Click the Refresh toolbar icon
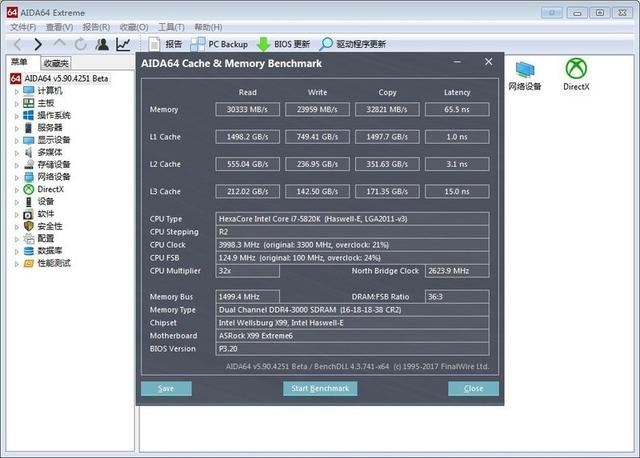The width and height of the screenshot is (640, 458). (81, 44)
